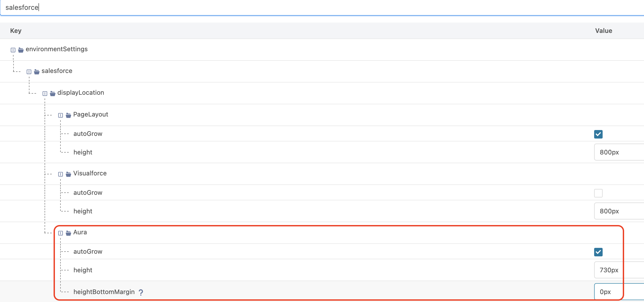Click the salesforce folder icon
The image size is (644, 302).
37,72
